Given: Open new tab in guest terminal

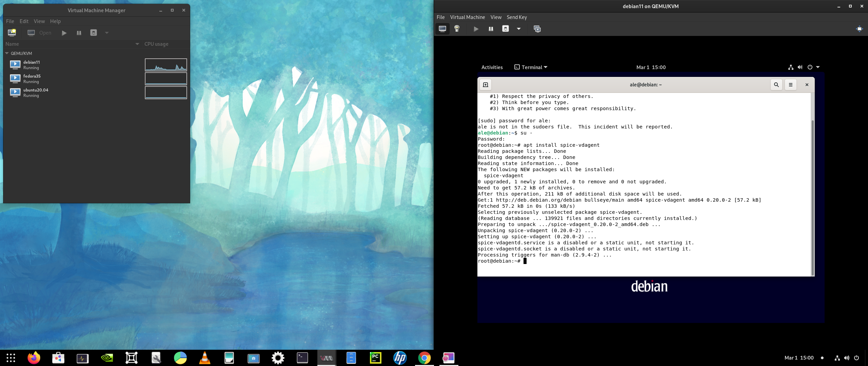Looking at the screenshot, I should 486,85.
